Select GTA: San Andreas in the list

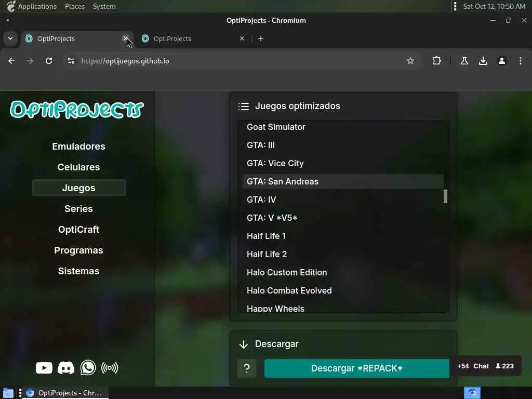coord(343,181)
